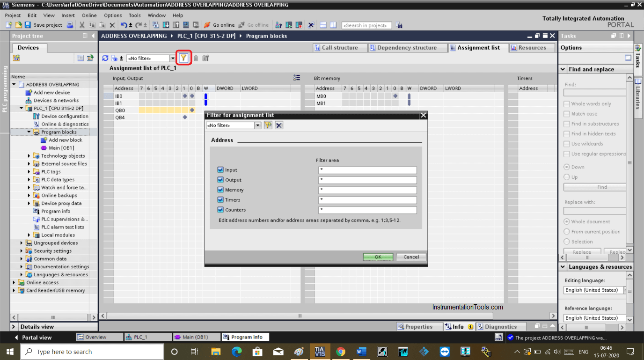This screenshot has height=360, width=644.
Task: Click the Input filter area field
Action: coord(367,170)
